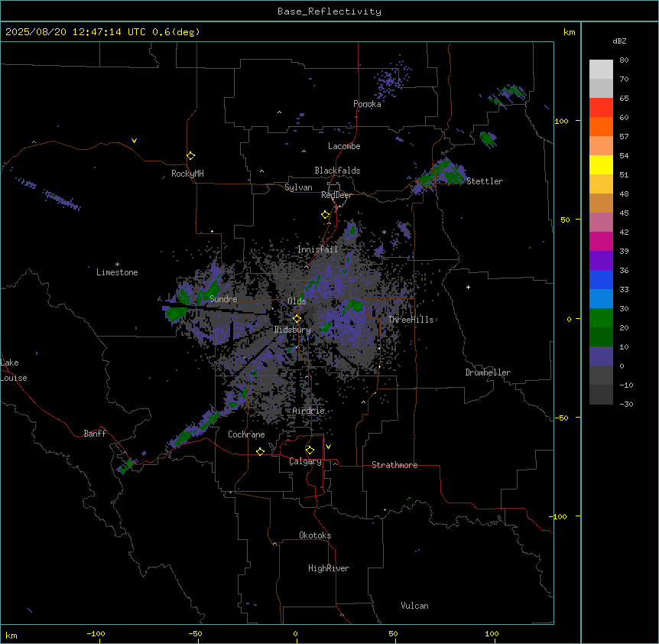This screenshot has height=644, width=659.
Task: Click the -30 value on dBZ scale
Action: click(x=626, y=404)
